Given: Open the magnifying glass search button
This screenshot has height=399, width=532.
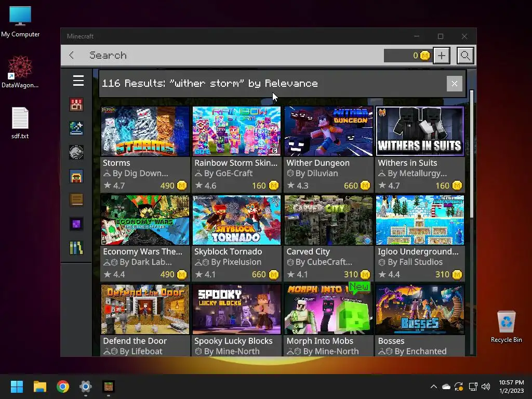Looking at the screenshot, I should [x=465, y=55].
